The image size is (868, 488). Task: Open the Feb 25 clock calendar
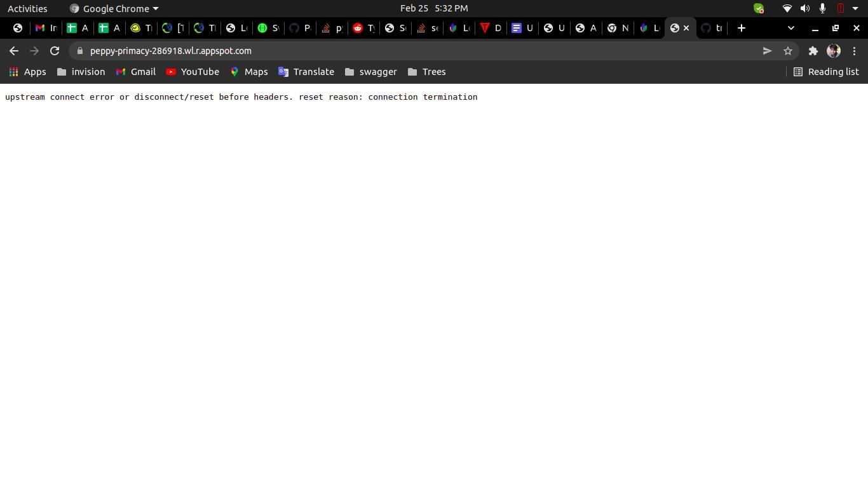(x=434, y=8)
